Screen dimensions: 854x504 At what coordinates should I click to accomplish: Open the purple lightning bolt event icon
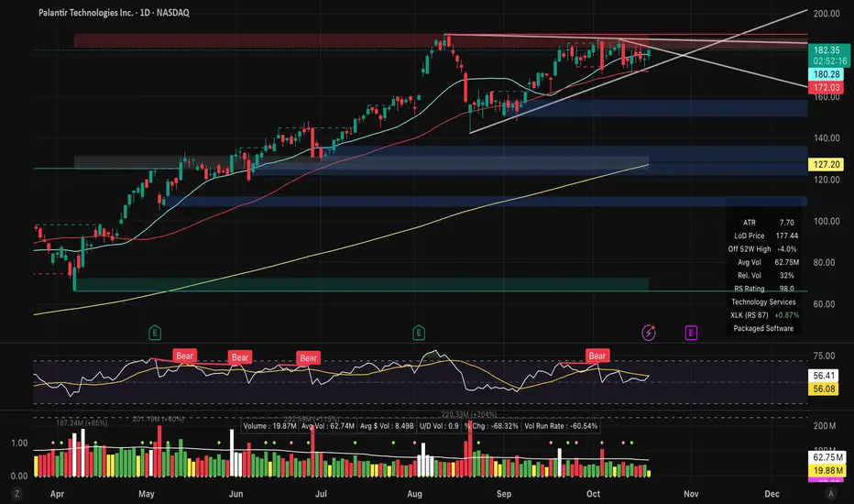coord(648,333)
